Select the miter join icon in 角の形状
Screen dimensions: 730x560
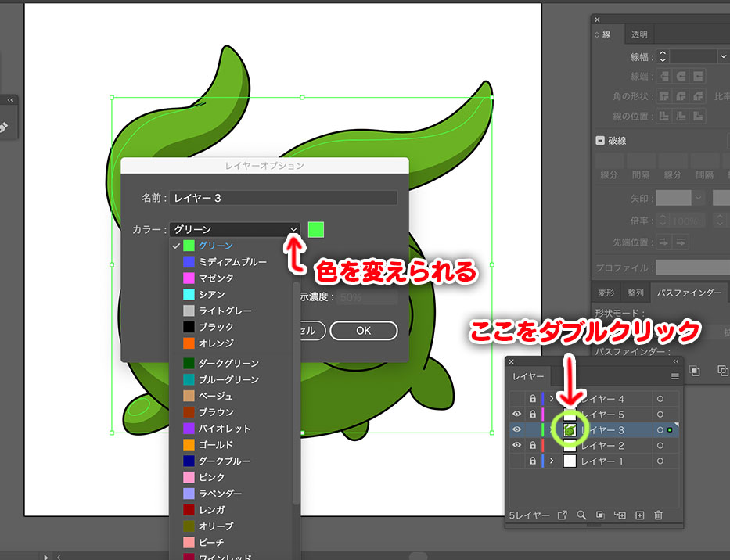[664, 96]
